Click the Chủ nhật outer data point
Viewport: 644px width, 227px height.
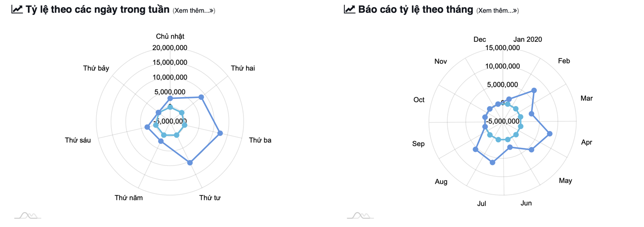point(170,98)
